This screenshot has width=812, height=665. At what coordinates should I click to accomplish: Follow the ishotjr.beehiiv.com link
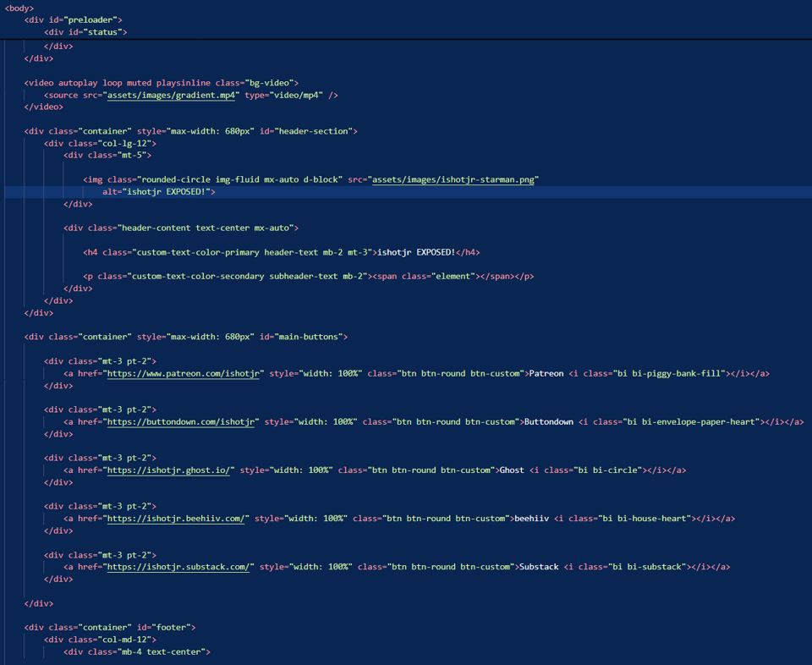[x=176, y=518]
